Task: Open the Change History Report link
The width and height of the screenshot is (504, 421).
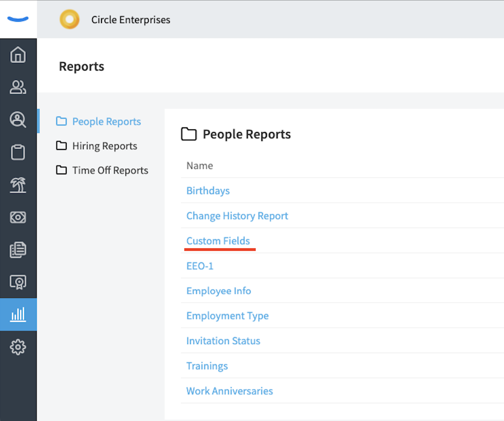Action: point(237,216)
